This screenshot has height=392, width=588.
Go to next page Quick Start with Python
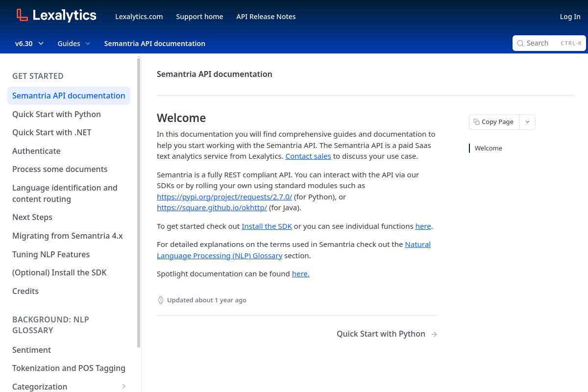tap(387, 334)
